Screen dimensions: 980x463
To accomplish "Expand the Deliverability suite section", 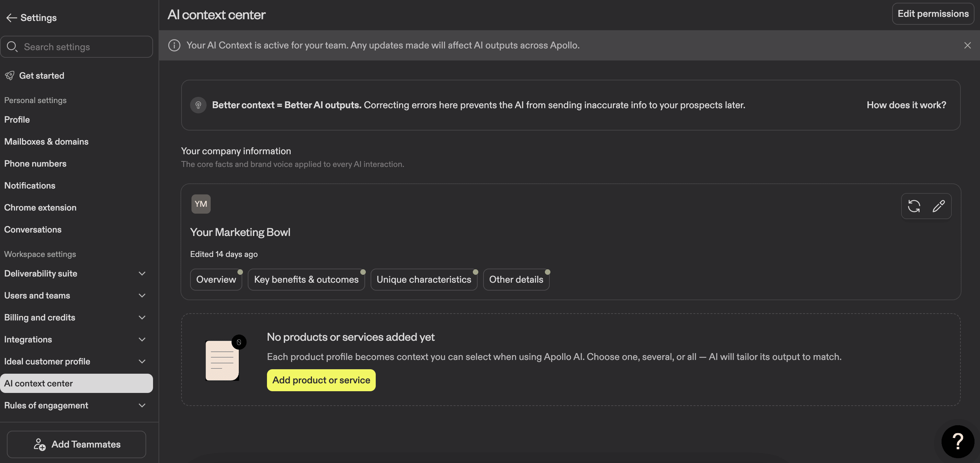I will tap(142, 274).
